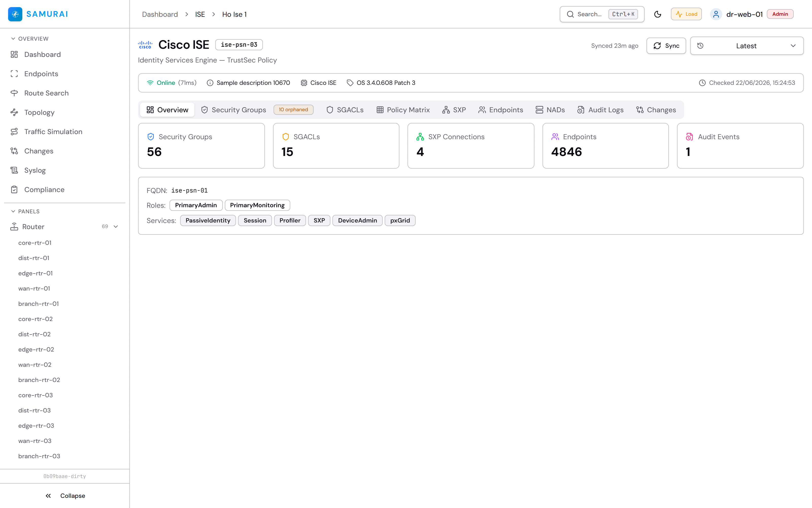Image resolution: width=812 pixels, height=508 pixels.
Task: Click the Dashboard grid icon in sidebar
Action: (14, 54)
